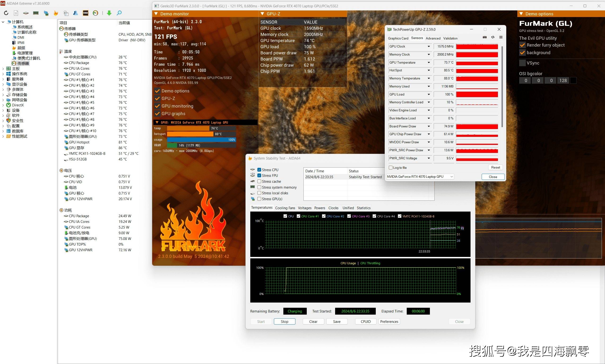Click the memory module toolbar icon in AIDA64
The image size is (605, 364).
36,13
